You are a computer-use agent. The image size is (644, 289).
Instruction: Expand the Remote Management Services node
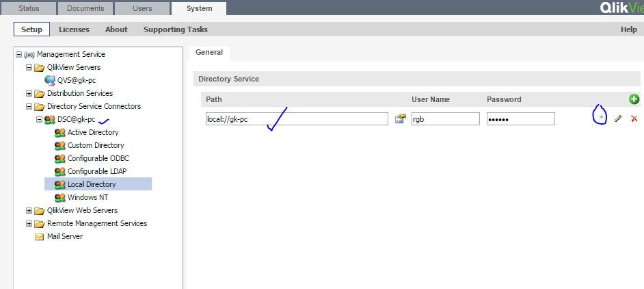tap(29, 223)
